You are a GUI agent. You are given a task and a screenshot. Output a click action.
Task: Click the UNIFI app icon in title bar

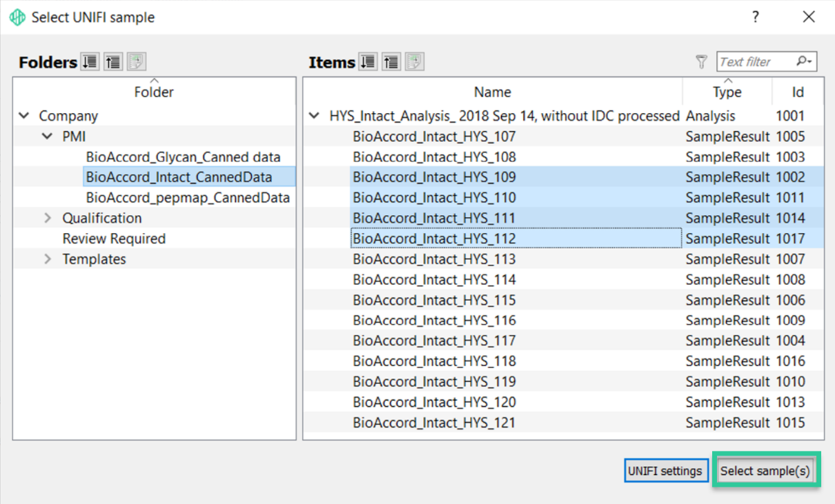pos(17,17)
